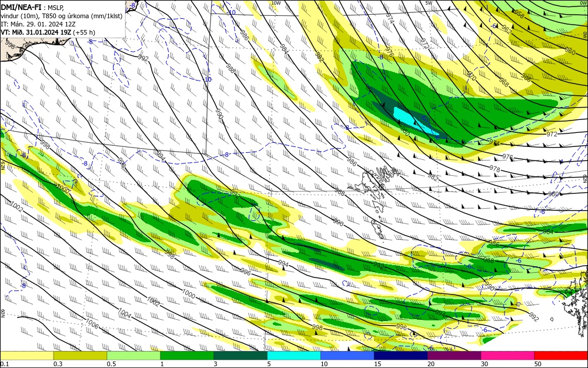Click the 970 isobar label
The width and height of the screenshot is (588, 368).
point(472,77)
